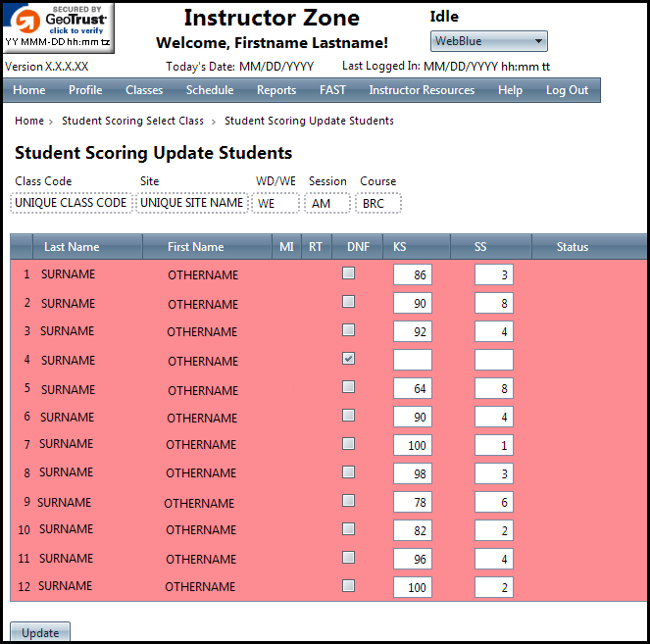This screenshot has height=644, width=650.
Task: Check the DNF box for student 11
Action: (x=348, y=558)
